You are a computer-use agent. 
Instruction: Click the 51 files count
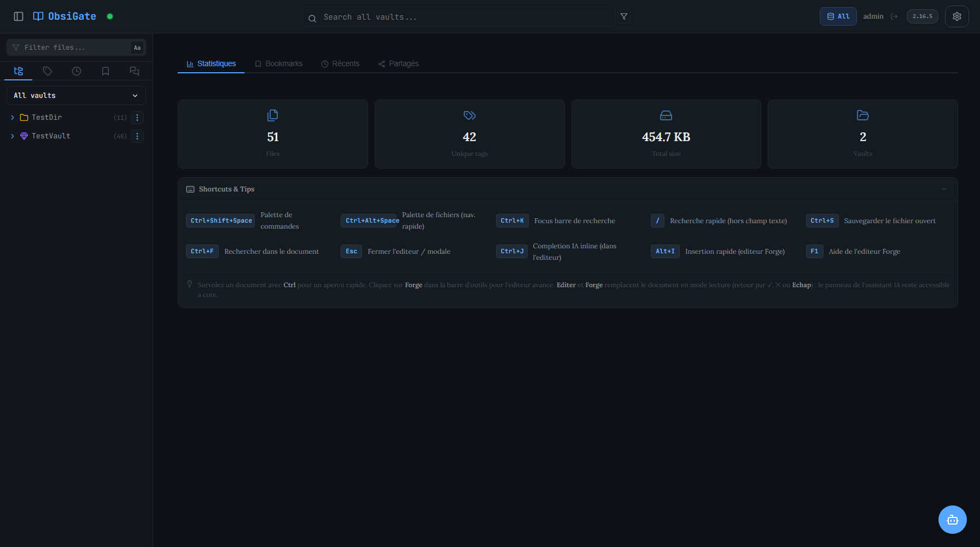[x=273, y=137]
